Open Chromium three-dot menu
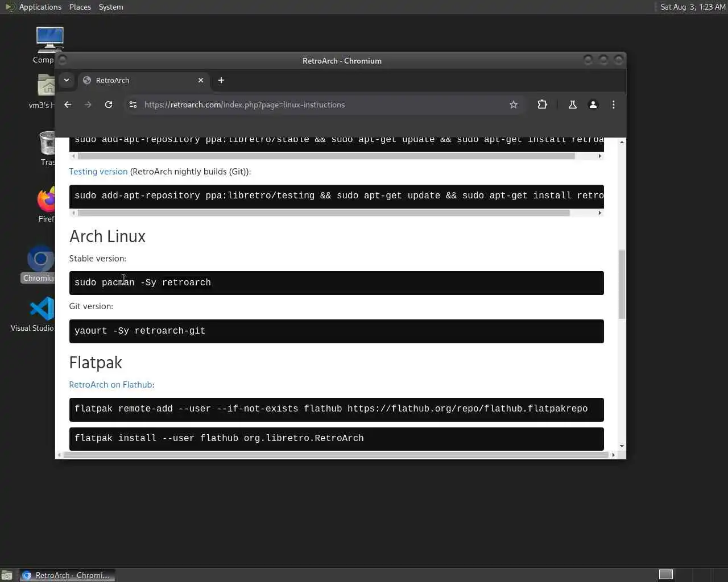The height and width of the screenshot is (582, 728). pos(614,105)
